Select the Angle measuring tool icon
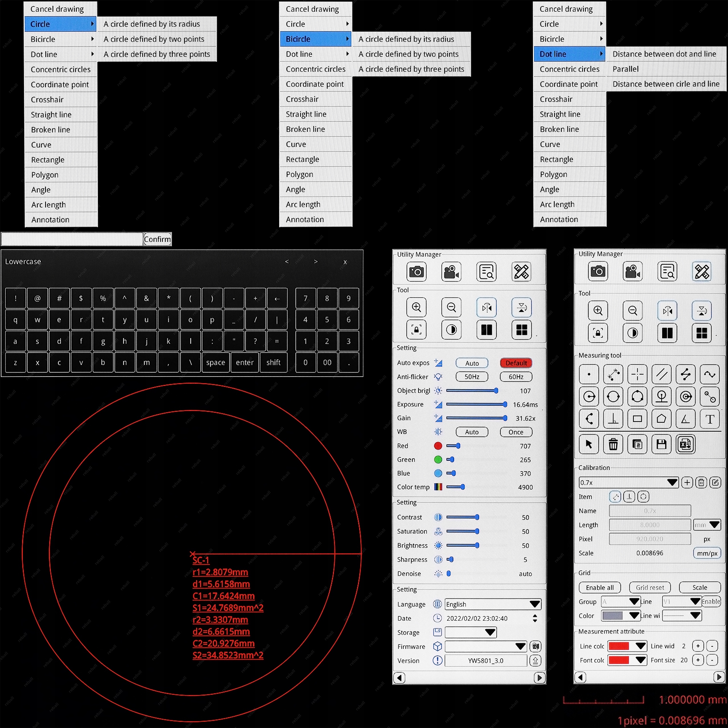 coord(685,419)
